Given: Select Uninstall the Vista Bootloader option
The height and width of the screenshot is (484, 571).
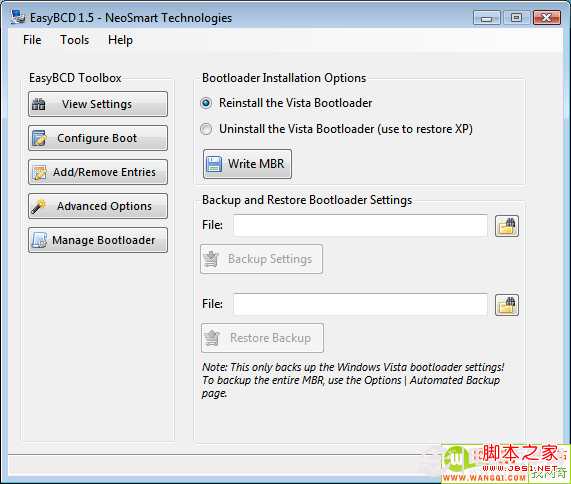Looking at the screenshot, I should pos(206,129).
